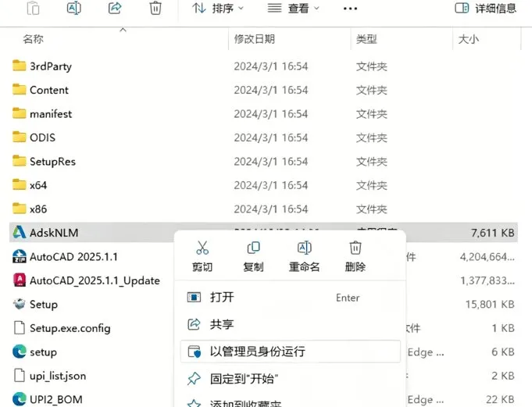Sort by 大小 column header

tap(468, 39)
